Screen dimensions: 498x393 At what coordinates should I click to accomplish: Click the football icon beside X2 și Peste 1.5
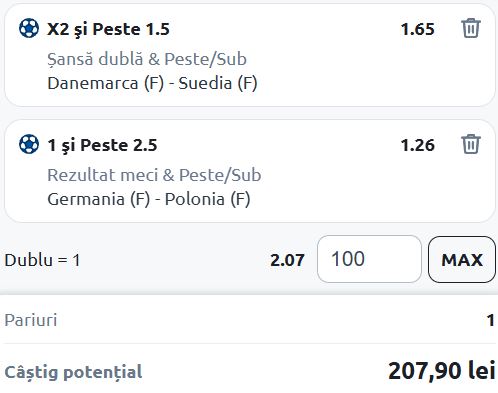tap(29, 28)
